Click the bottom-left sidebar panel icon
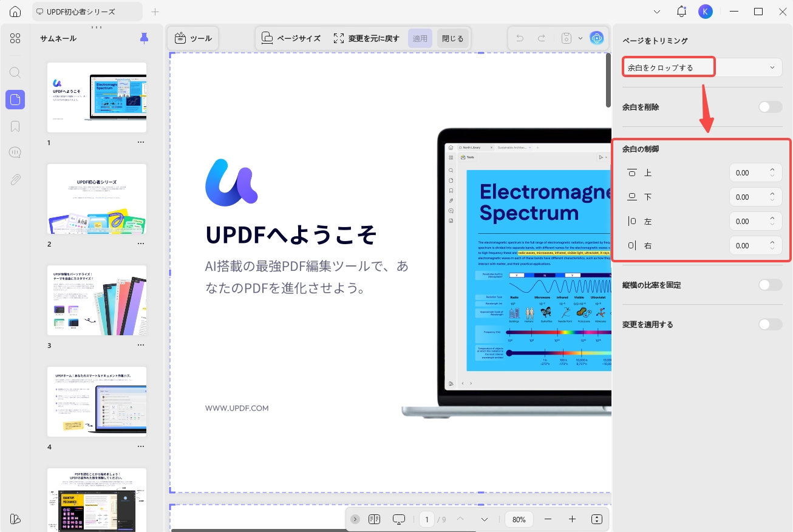The width and height of the screenshot is (793, 532). 15,519
